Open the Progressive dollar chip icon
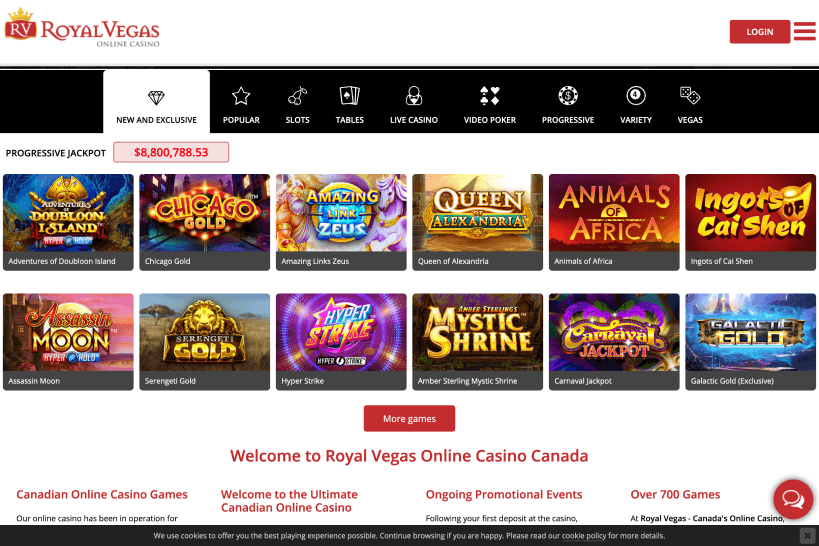The image size is (819, 546). tap(568, 96)
